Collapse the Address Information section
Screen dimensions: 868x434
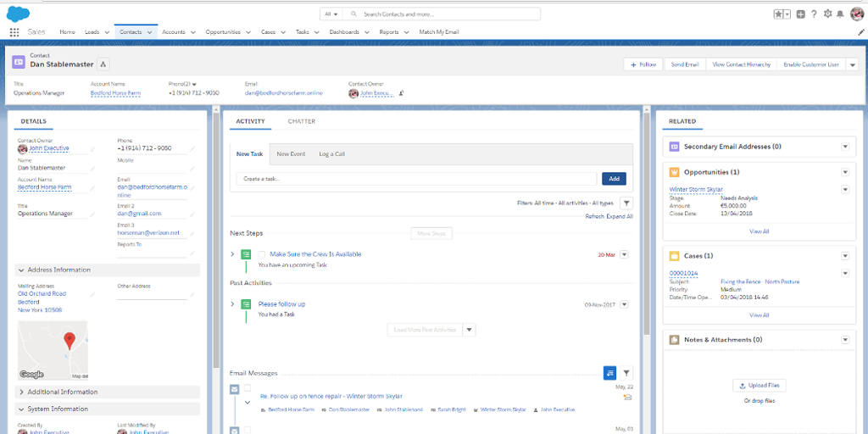point(20,270)
